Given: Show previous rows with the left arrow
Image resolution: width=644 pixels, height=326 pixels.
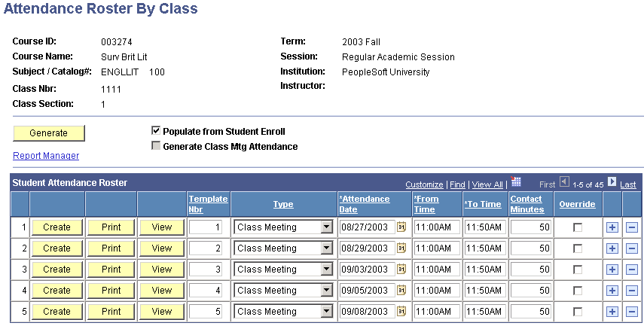Looking at the screenshot, I should (x=564, y=181).
